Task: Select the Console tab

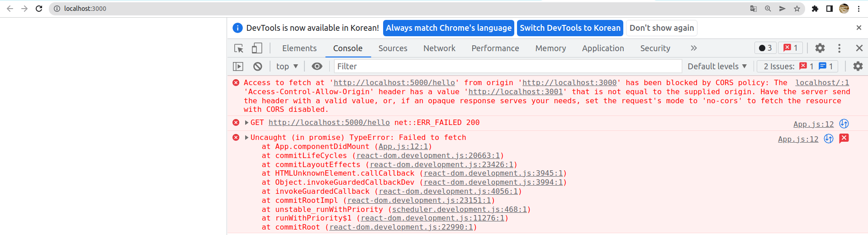Action: point(348,48)
